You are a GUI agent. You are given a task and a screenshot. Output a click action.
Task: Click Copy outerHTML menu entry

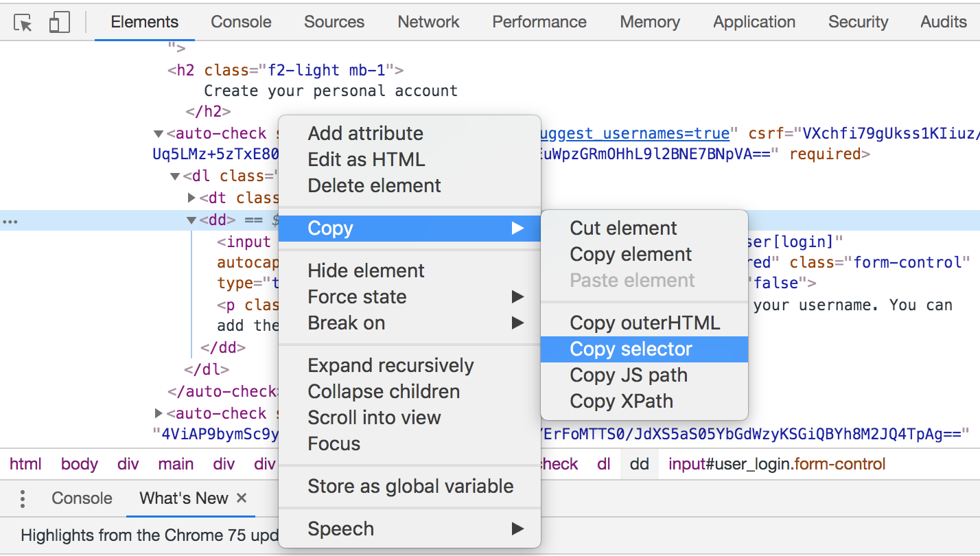click(x=644, y=323)
